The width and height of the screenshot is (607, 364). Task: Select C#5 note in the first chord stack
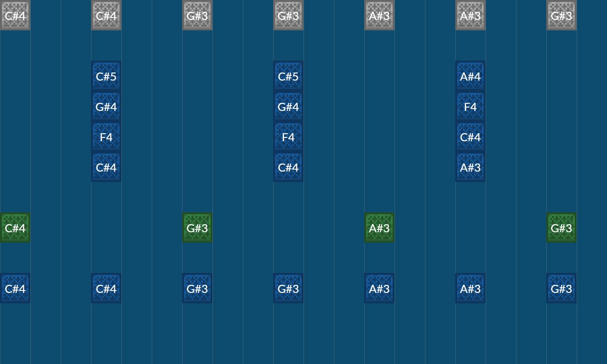point(106,76)
